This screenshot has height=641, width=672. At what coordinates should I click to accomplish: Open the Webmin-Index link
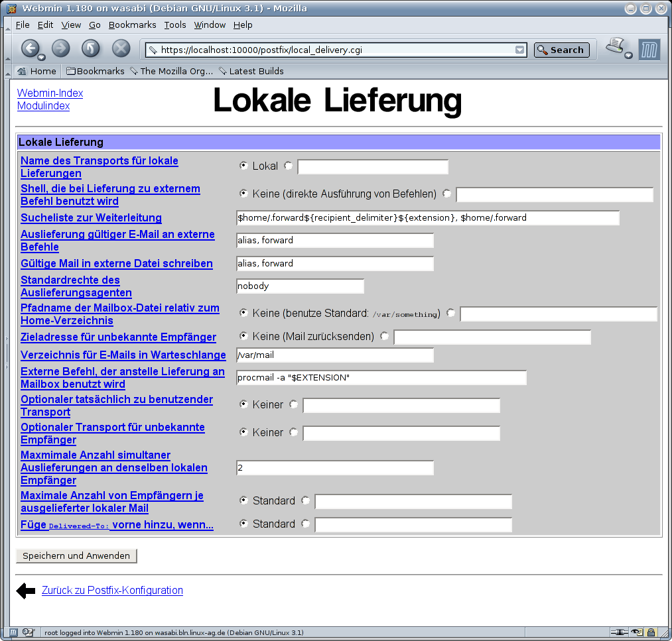[50, 93]
